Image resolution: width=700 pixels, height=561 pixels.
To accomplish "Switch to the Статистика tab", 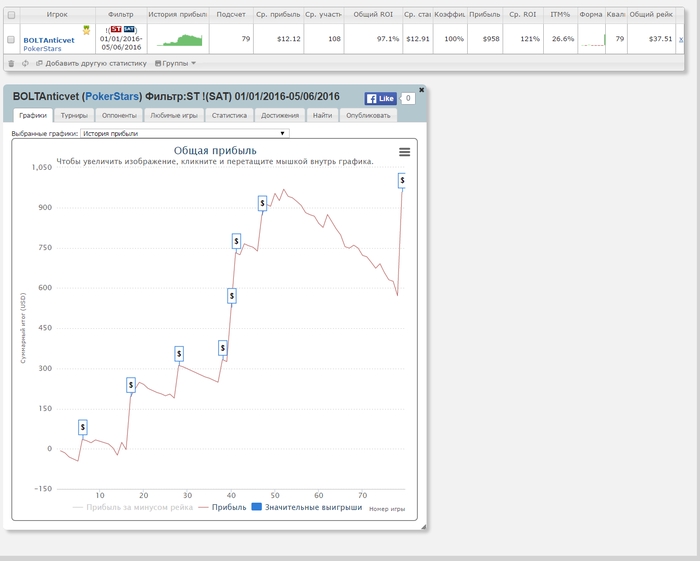I will pyautogui.click(x=229, y=115).
